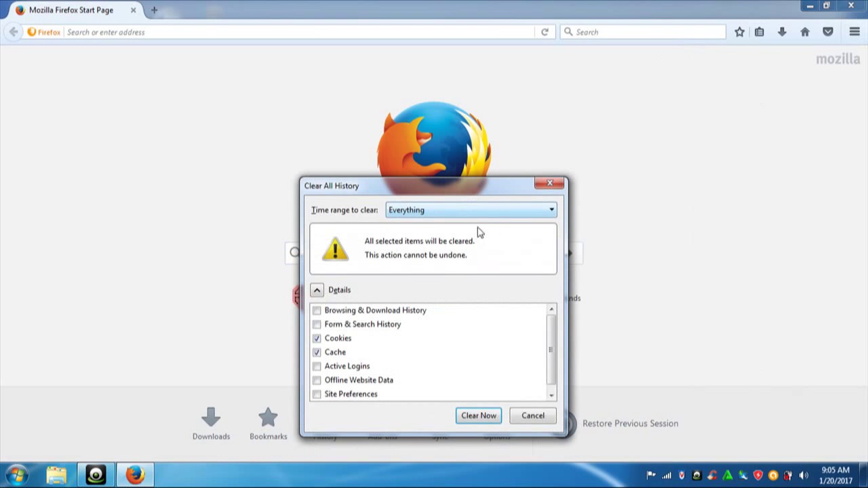The height and width of the screenshot is (488, 868).
Task: Close the Mozilla Firefox Start Page tab
Action: [x=134, y=10]
